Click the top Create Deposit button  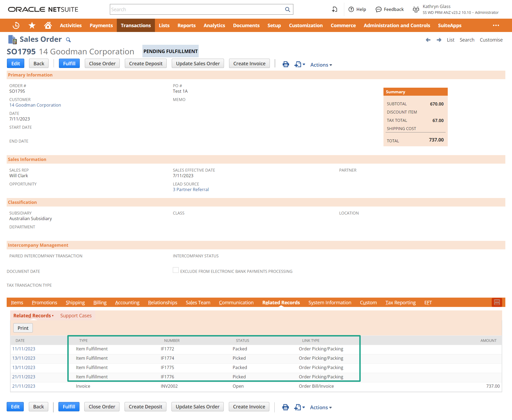click(146, 63)
